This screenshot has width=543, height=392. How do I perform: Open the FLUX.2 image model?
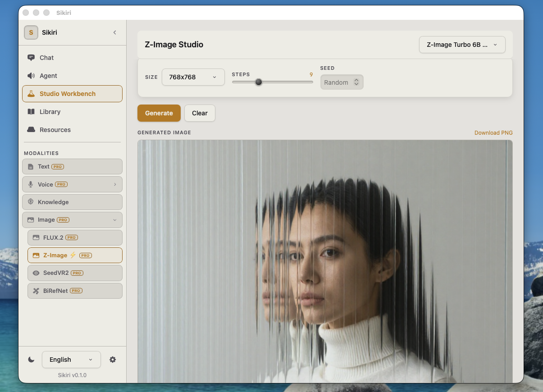pos(75,237)
